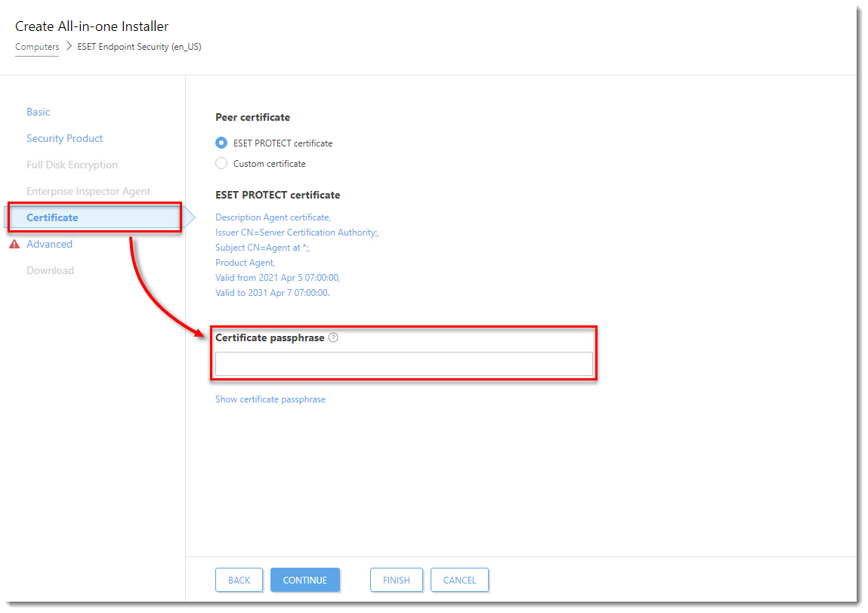Jump to the Download step
This screenshot has height=613, width=868.
[50, 270]
